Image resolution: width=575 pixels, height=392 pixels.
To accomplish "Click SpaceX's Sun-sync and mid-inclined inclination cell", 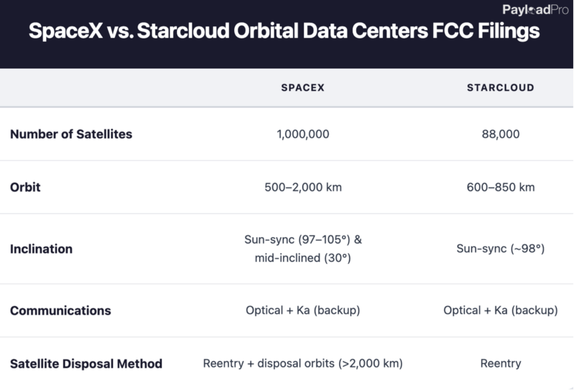I will (303, 248).
